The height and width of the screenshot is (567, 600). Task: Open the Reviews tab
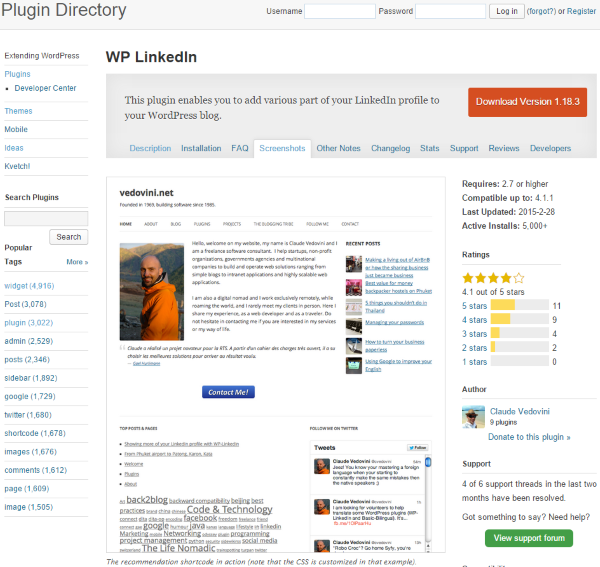click(504, 148)
